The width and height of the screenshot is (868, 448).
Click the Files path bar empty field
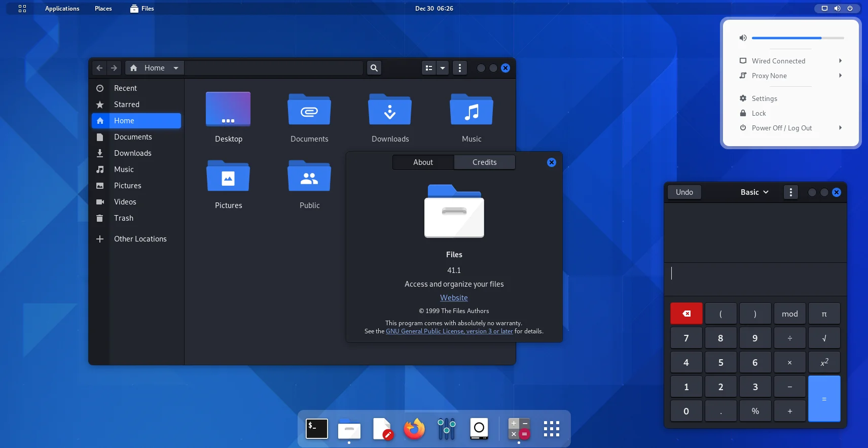(x=274, y=68)
